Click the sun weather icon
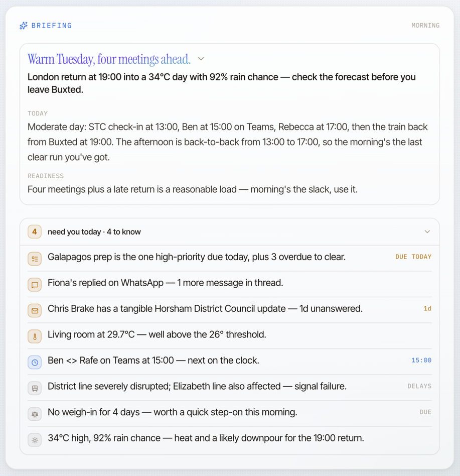The image size is (460, 476). coord(35,440)
